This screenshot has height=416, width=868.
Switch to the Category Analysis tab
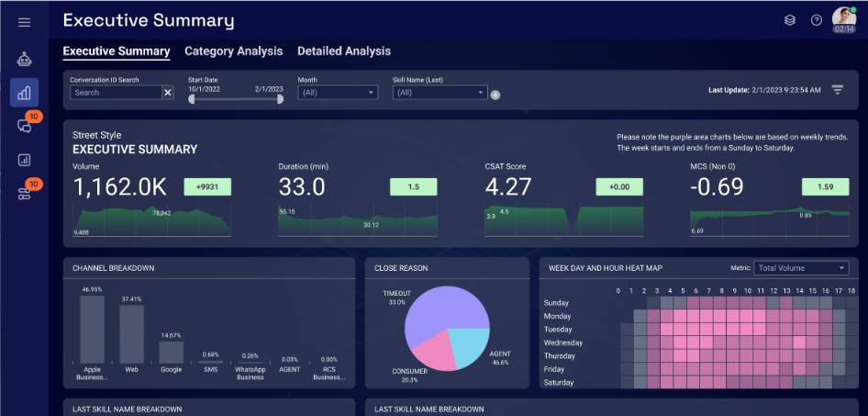(233, 51)
